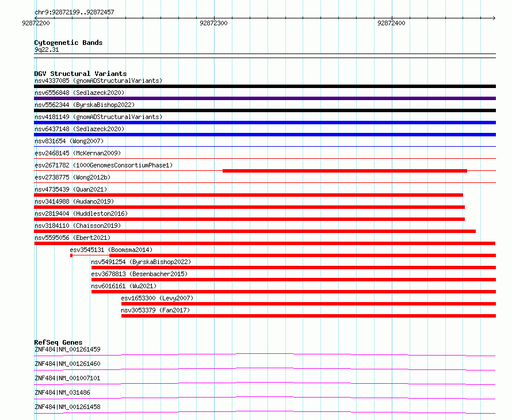Click nsv5491254 (ByrskaBishop2022) label
512x420 pixels.
141,262
